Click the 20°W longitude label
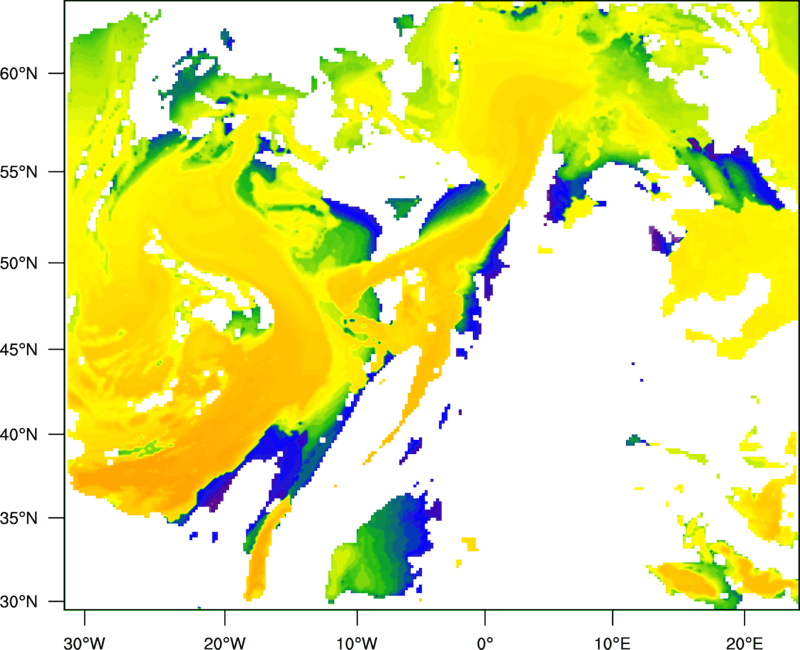 (224, 643)
